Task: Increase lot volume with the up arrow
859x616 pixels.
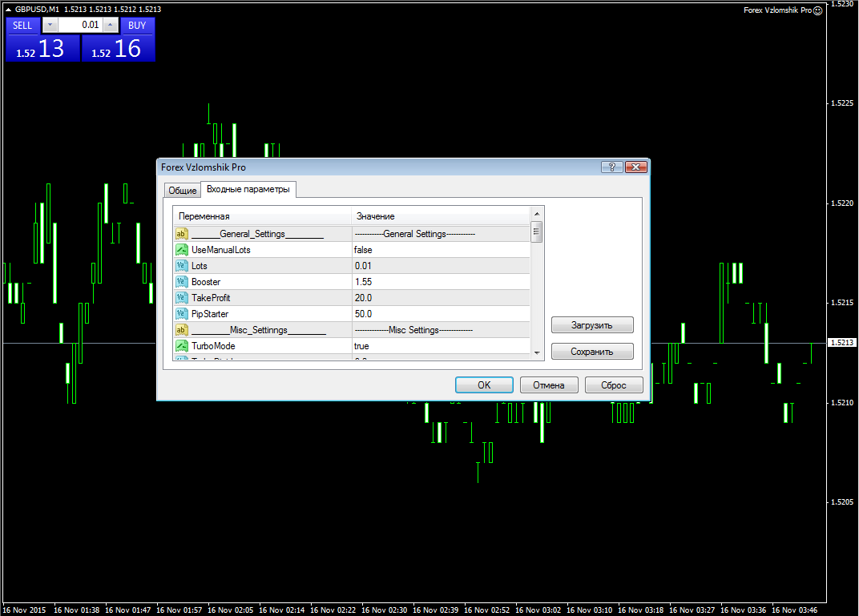Action: tap(110, 25)
